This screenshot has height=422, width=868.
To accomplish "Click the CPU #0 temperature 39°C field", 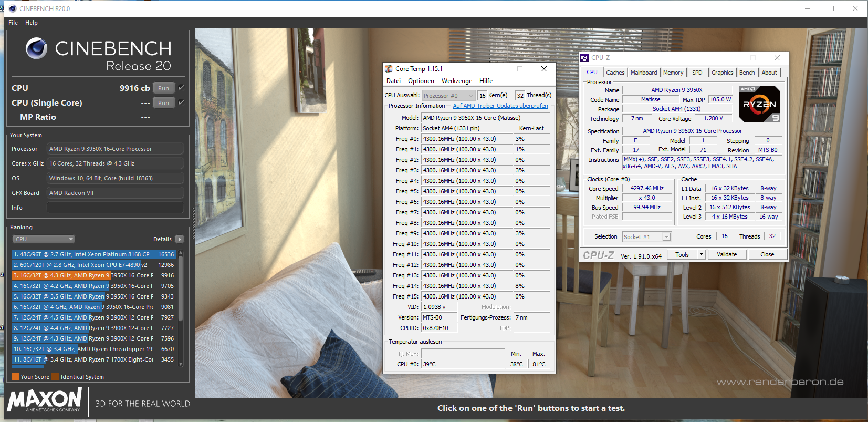I will coord(463,364).
